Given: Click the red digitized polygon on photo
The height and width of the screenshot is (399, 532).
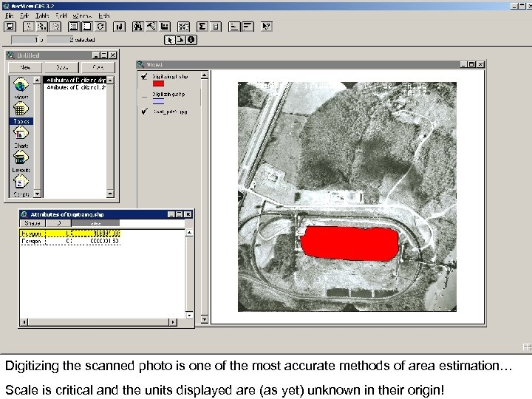Looking at the screenshot, I should pos(349,243).
